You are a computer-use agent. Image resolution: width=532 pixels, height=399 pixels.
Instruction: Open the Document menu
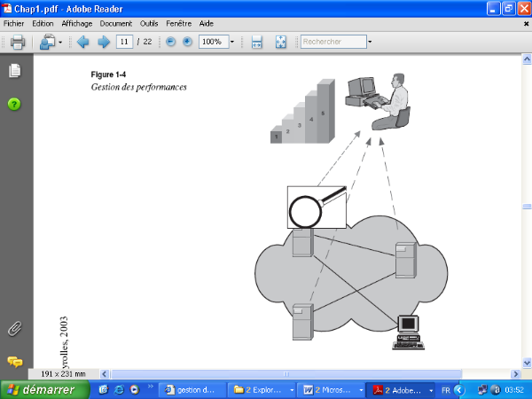click(116, 24)
